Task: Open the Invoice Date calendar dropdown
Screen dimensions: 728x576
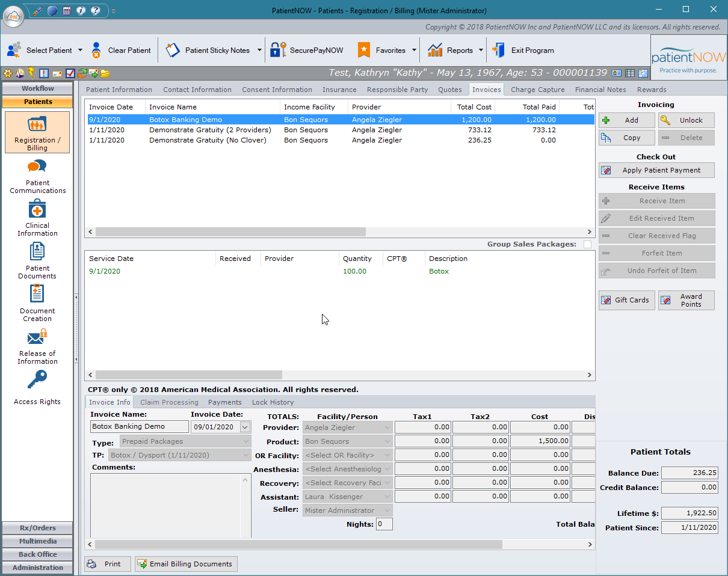Action: [x=244, y=427]
